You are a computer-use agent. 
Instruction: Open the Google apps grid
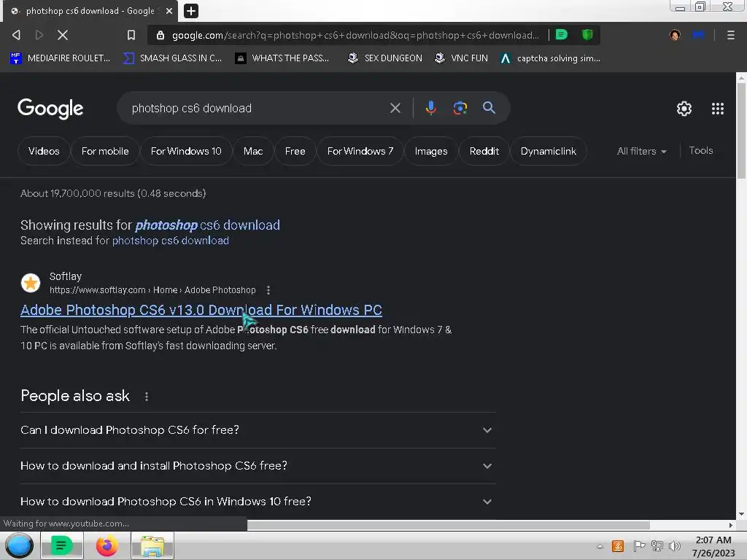(718, 109)
